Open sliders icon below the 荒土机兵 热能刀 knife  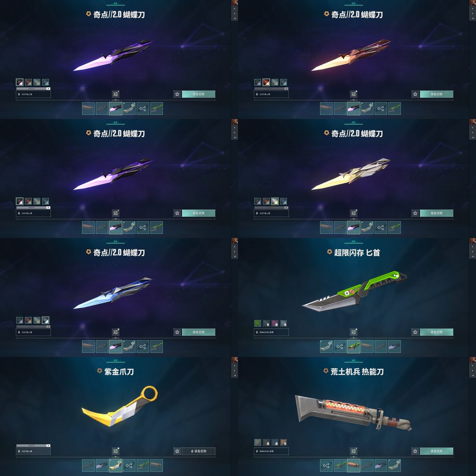coord(353,451)
